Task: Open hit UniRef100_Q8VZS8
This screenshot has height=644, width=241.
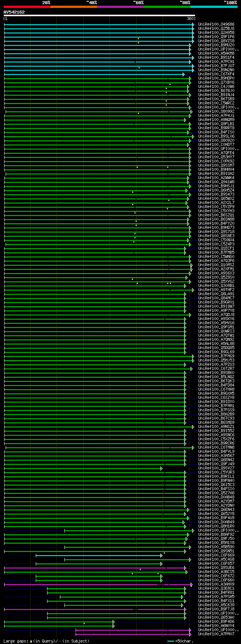Action: coord(216,41)
